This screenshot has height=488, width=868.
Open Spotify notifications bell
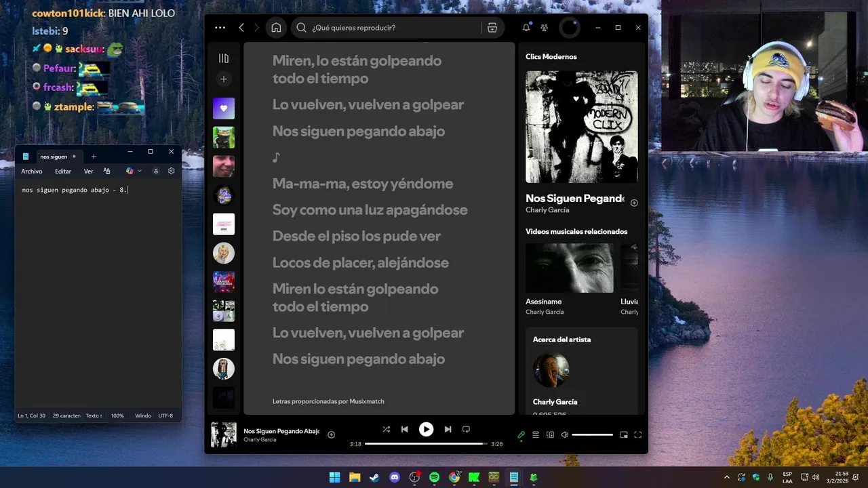pos(526,28)
